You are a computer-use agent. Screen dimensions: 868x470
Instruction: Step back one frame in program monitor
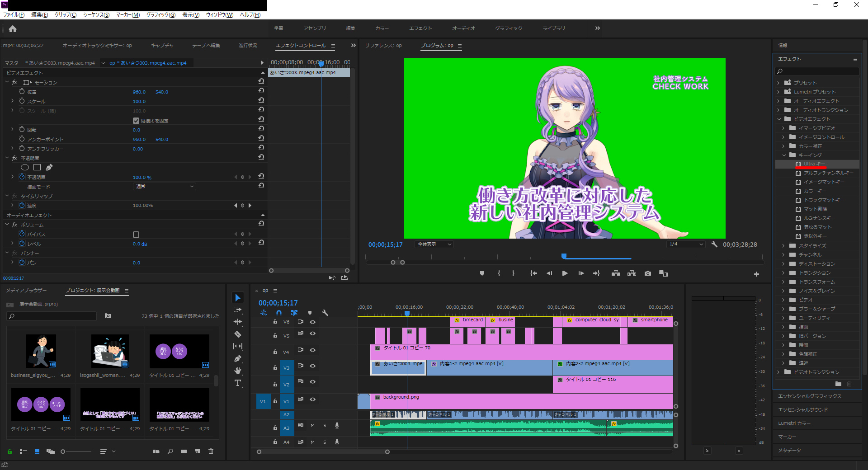[549, 273]
